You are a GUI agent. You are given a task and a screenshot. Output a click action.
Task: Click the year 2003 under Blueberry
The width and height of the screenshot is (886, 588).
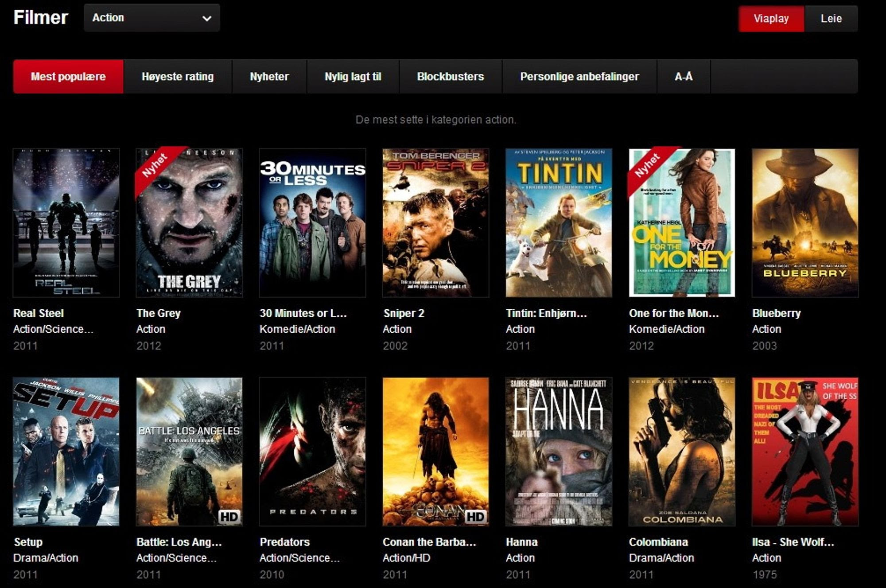pyautogui.click(x=765, y=346)
